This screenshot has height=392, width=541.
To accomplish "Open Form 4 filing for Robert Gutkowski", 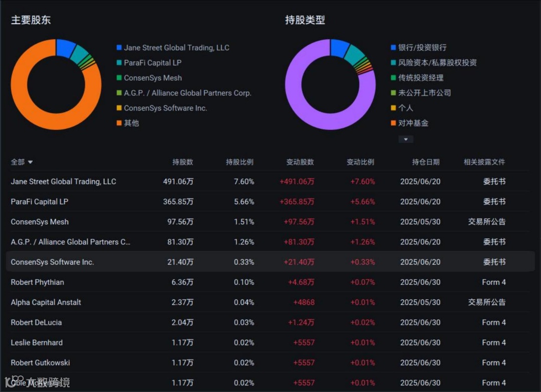I will pos(494,362).
